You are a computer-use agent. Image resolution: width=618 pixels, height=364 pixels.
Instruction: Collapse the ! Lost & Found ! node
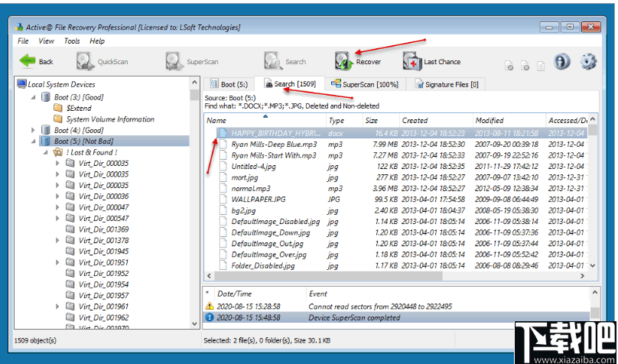45,152
